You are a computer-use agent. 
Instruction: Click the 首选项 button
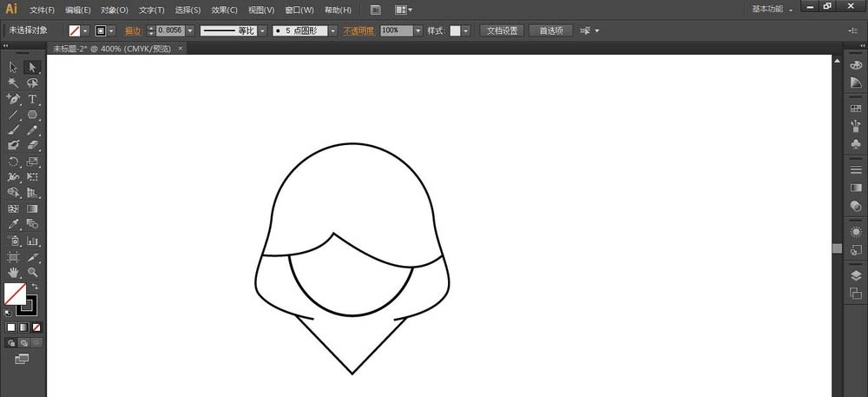[550, 30]
